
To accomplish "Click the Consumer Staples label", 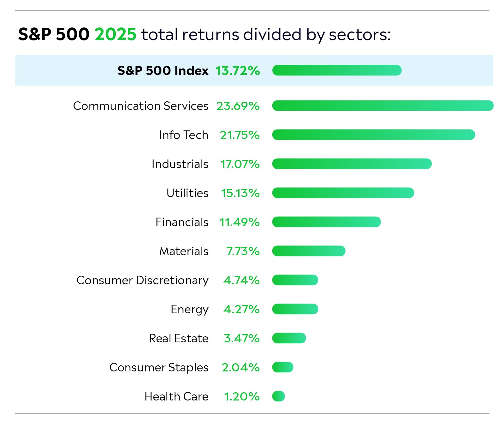I will click(x=159, y=367).
